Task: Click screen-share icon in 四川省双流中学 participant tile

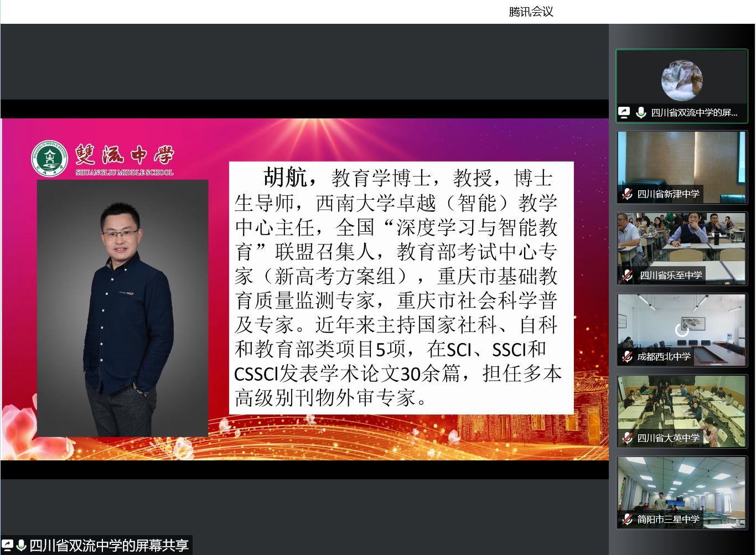Action: coord(624,112)
